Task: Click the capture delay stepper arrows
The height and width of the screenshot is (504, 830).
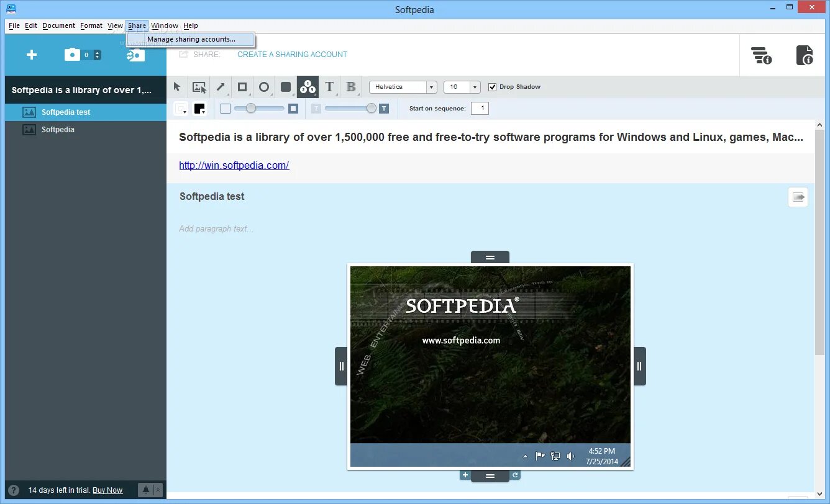Action: click(x=97, y=55)
